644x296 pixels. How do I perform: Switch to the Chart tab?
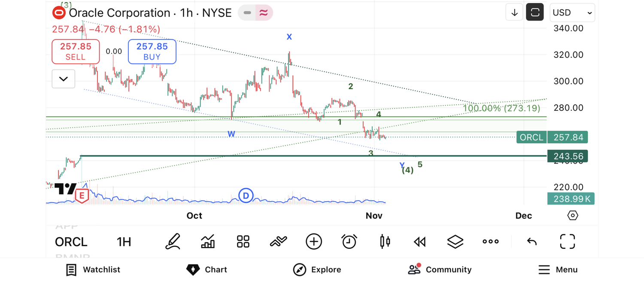[207, 270]
